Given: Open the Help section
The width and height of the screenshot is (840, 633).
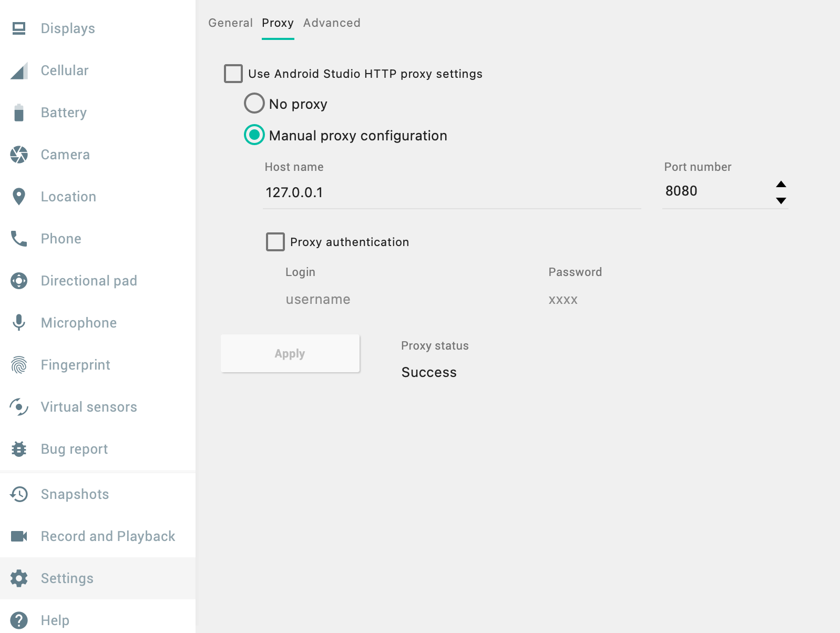Looking at the screenshot, I should tap(55, 620).
